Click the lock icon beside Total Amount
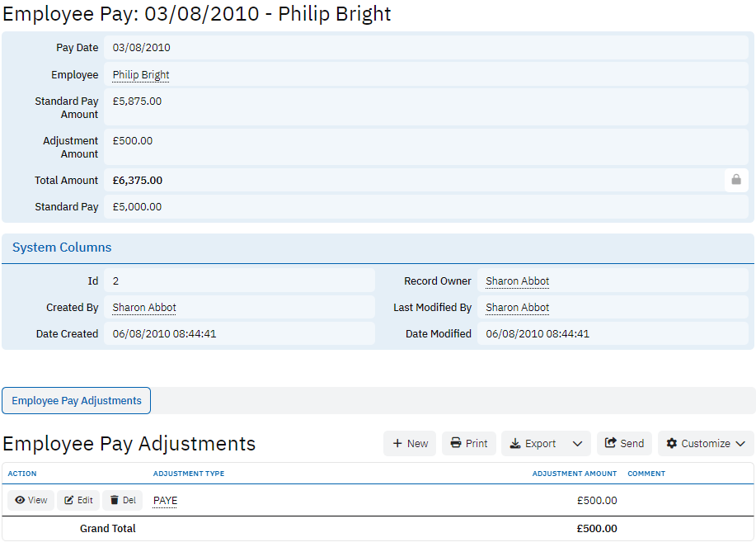The width and height of the screenshot is (756, 547). coord(736,180)
